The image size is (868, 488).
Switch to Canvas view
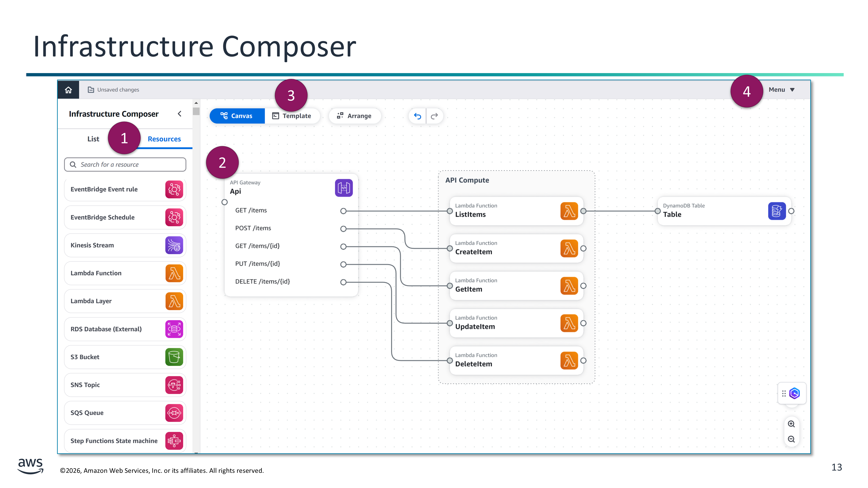pyautogui.click(x=237, y=116)
